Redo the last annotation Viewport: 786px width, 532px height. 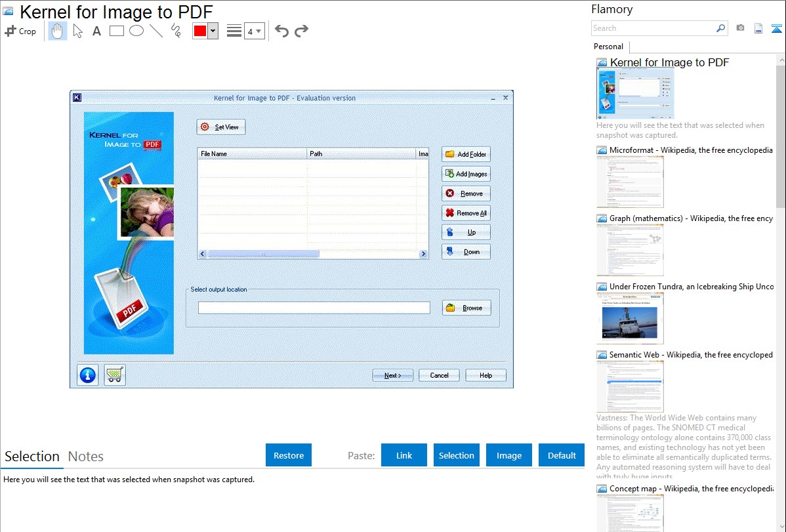tap(301, 31)
